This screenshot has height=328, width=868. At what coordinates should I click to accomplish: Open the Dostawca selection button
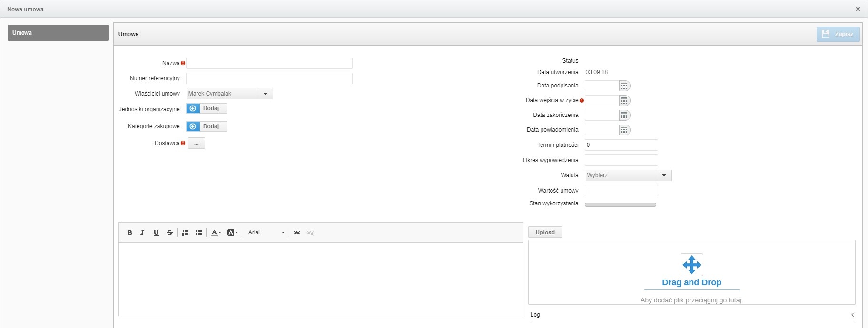point(196,143)
